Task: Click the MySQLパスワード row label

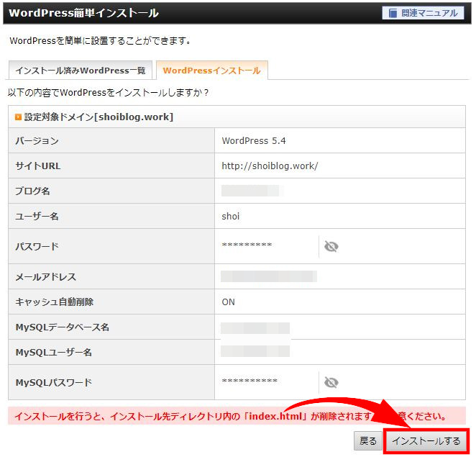Action: [53, 383]
